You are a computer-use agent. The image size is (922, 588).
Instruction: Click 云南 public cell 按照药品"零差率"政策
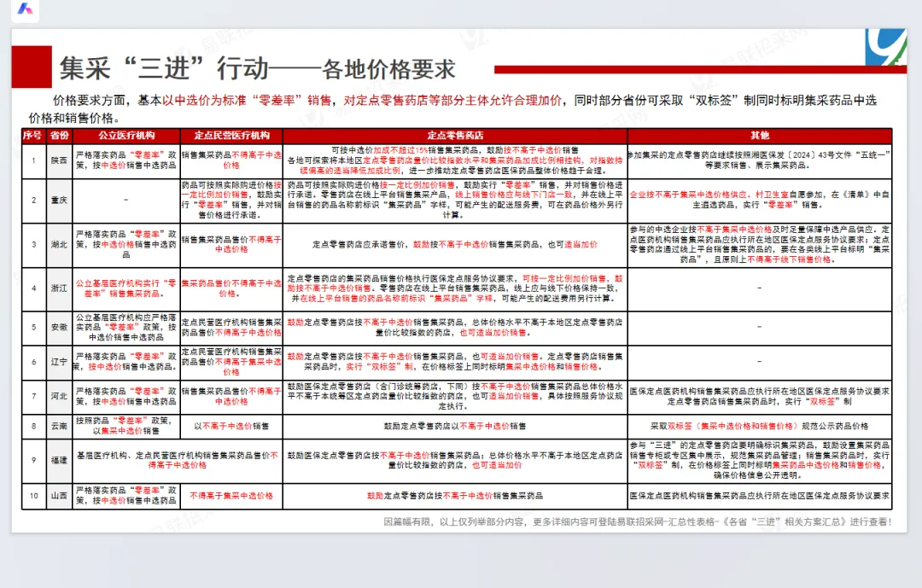(x=126, y=427)
